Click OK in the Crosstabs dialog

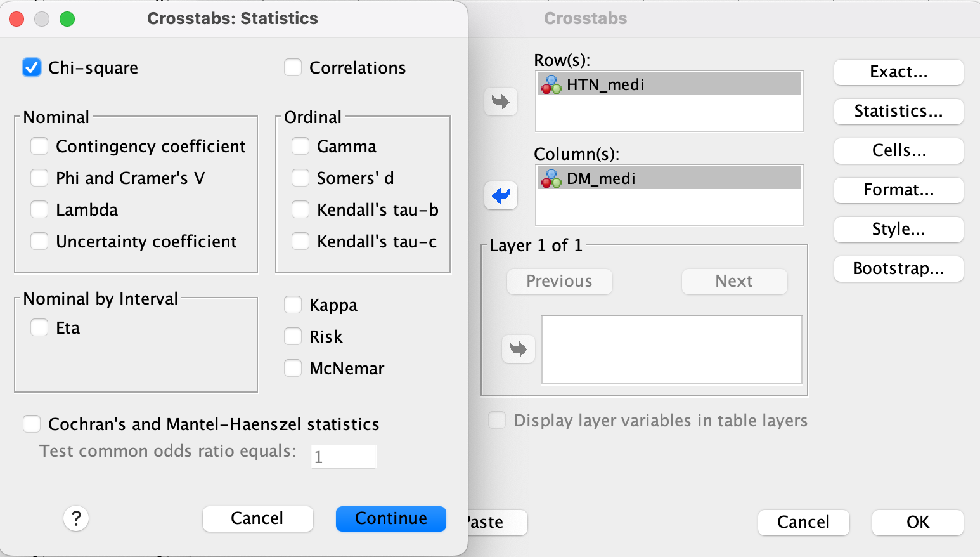(x=917, y=522)
